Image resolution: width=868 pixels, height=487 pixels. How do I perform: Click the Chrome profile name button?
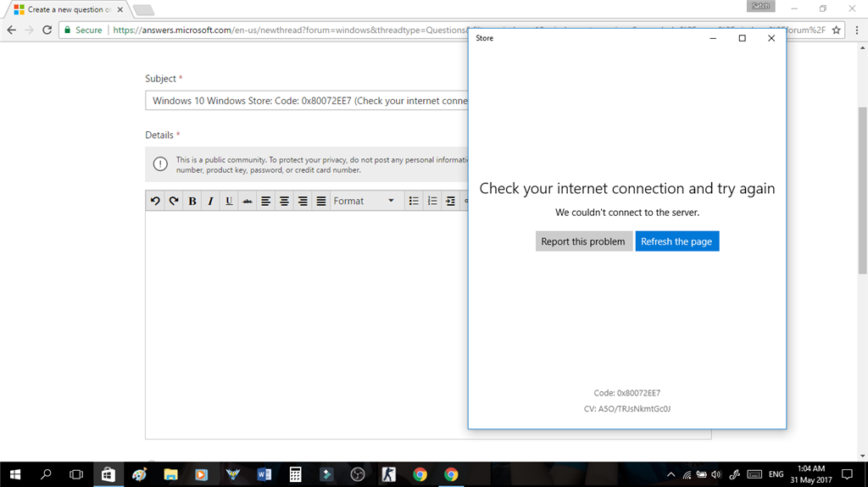coord(760,6)
